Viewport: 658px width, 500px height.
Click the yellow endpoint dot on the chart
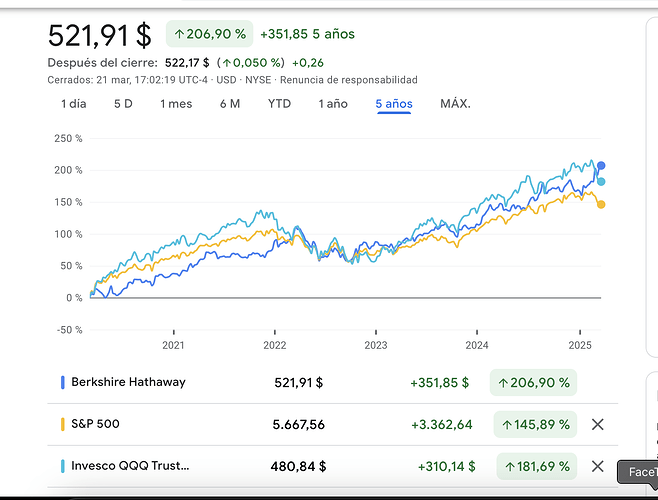[x=601, y=204]
